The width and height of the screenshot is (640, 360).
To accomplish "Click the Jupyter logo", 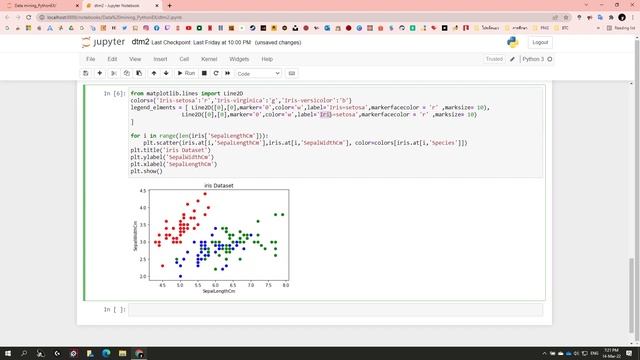I will [x=103, y=42].
